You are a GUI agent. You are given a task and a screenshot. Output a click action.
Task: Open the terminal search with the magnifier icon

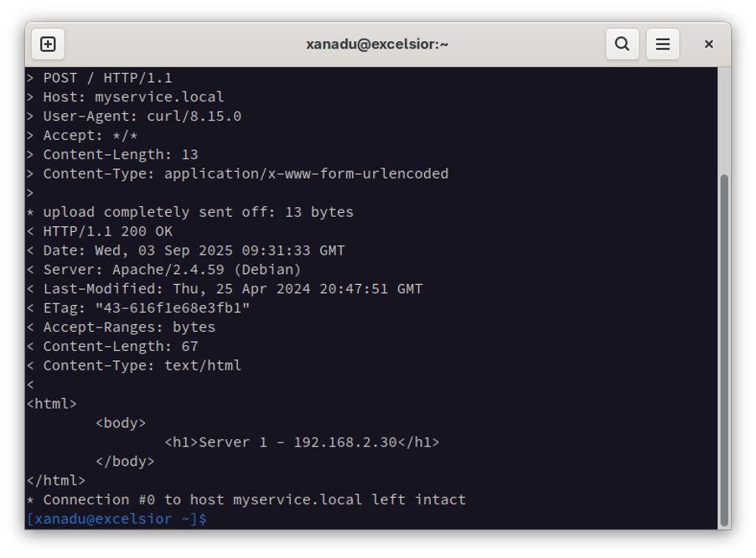pos(622,44)
